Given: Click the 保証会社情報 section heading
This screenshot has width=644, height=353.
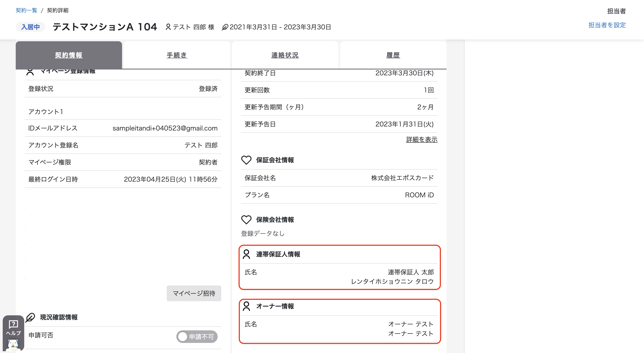Looking at the screenshot, I should point(275,160).
